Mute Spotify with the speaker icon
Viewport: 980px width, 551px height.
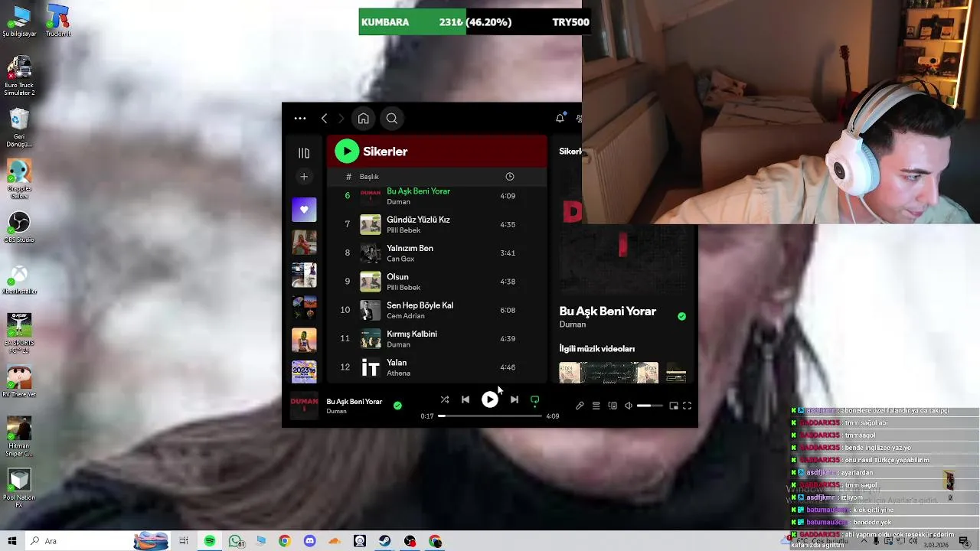[629, 406]
